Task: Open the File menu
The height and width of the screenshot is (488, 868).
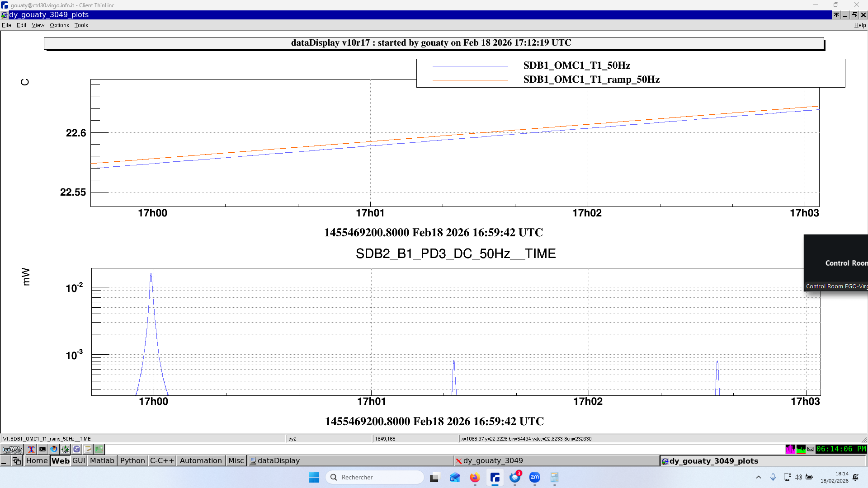Action: (x=6, y=25)
